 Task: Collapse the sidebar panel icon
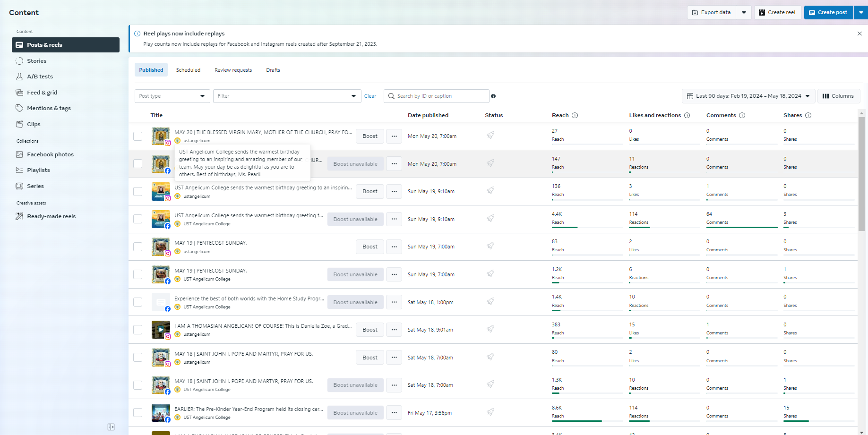[x=111, y=427]
